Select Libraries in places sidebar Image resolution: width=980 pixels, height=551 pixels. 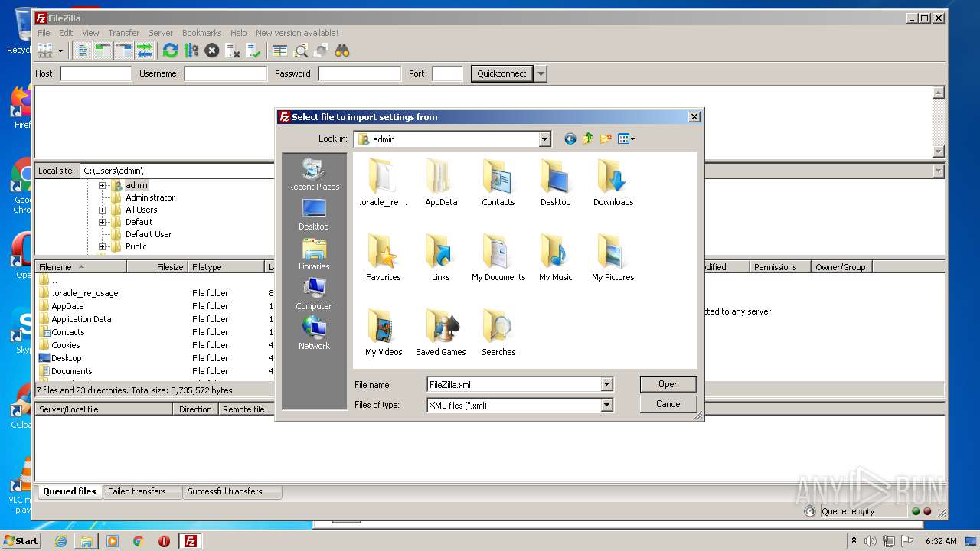point(314,255)
